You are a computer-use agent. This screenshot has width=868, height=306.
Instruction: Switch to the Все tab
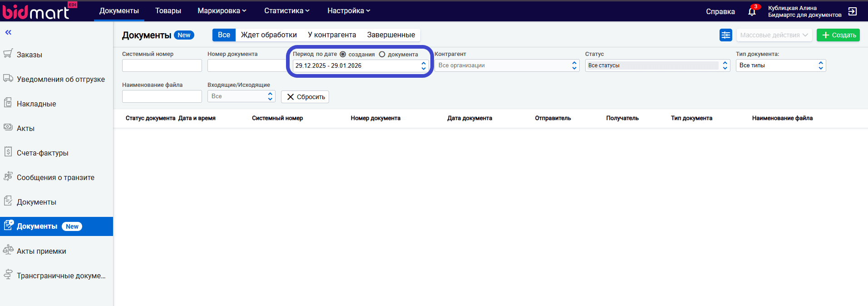click(x=224, y=35)
